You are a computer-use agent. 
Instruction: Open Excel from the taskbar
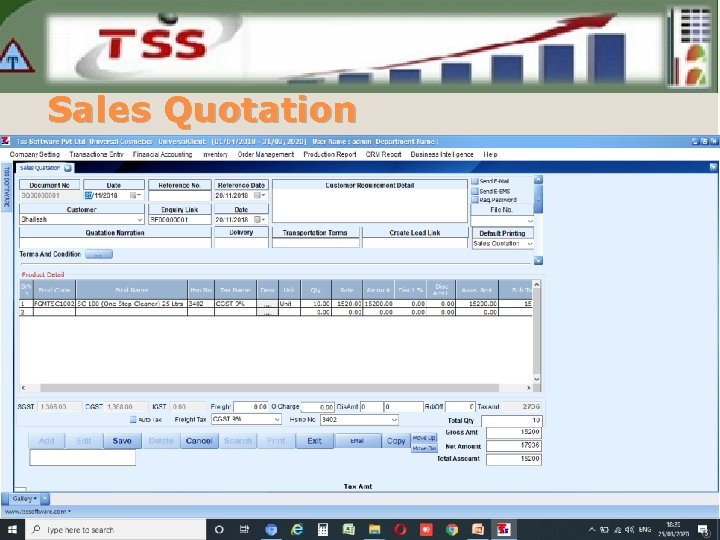point(349,530)
